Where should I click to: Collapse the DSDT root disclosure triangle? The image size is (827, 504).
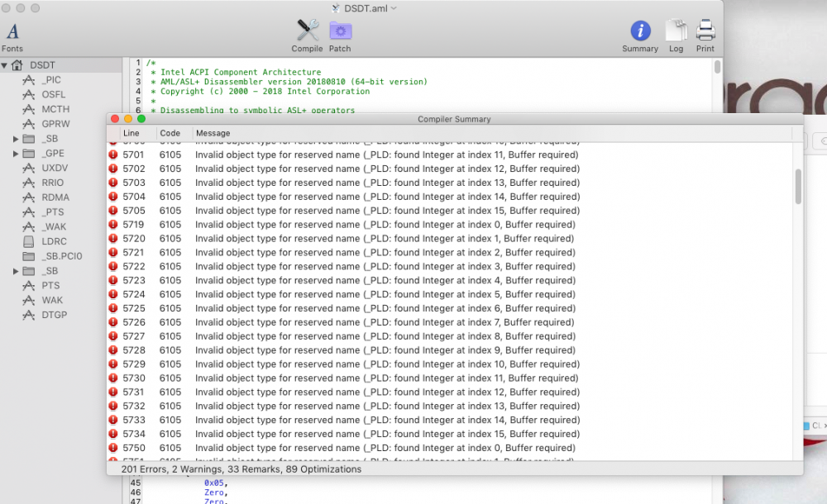click(4, 65)
